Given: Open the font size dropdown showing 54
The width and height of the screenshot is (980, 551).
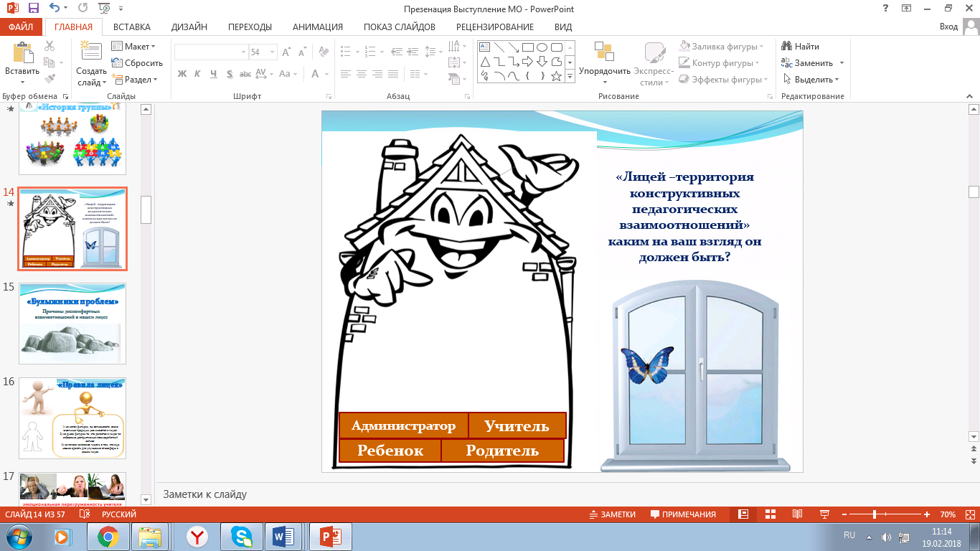Looking at the screenshot, I should 272,52.
